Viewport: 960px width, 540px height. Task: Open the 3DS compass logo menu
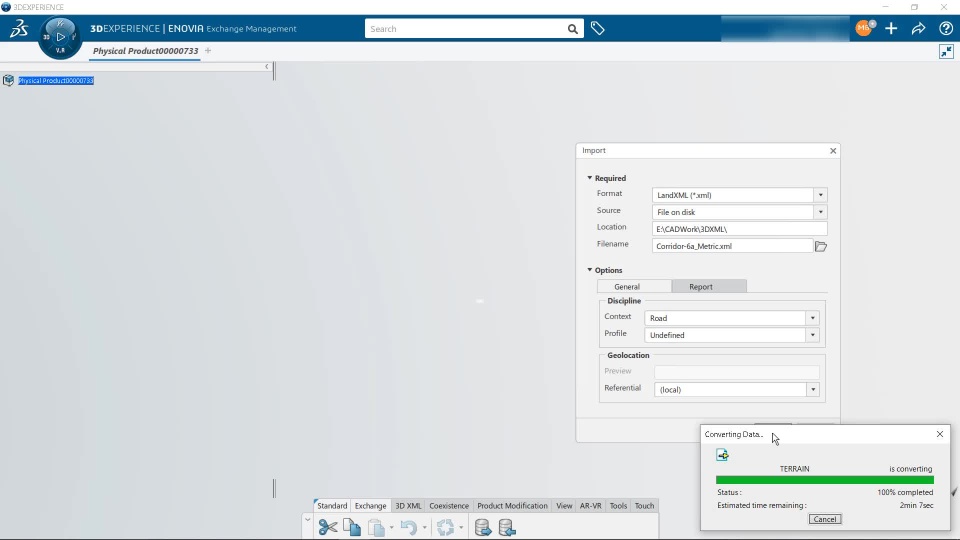(18, 28)
